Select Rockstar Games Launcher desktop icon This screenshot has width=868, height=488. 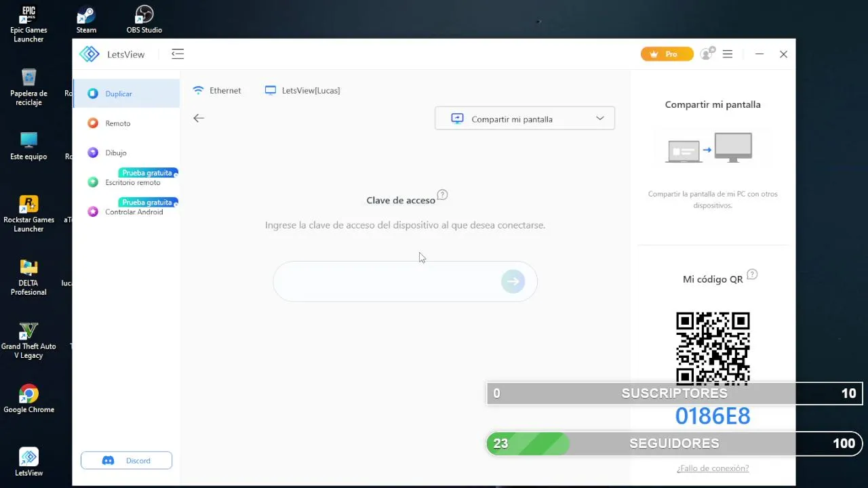click(28, 213)
